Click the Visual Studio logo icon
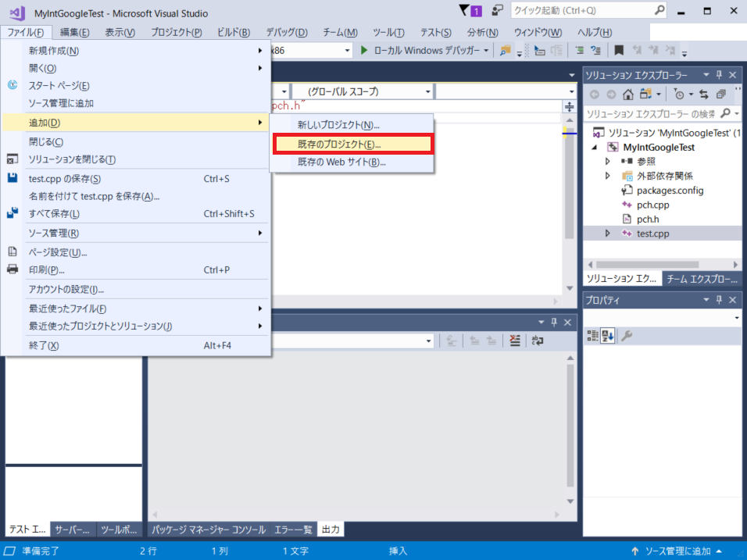The height and width of the screenshot is (560, 747). click(x=17, y=12)
